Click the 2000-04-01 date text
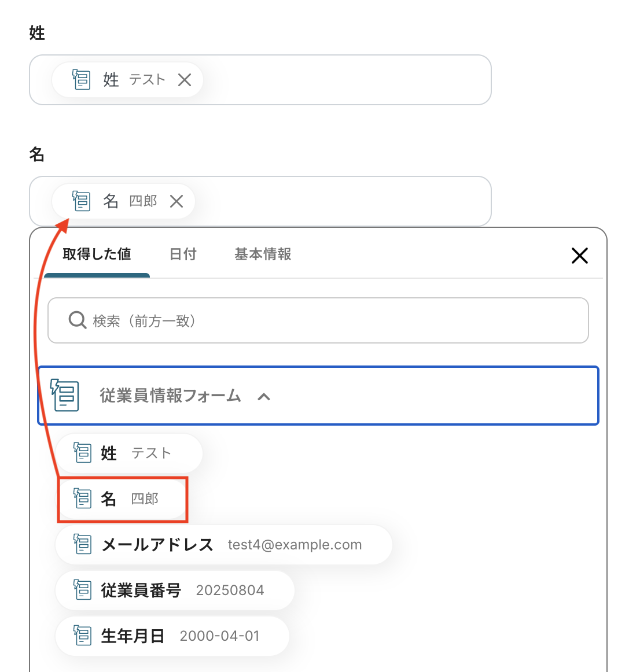The image size is (640, 672). click(x=220, y=636)
